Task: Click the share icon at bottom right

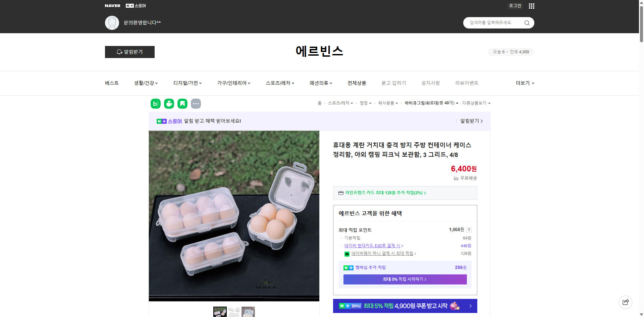Action: pyautogui.click(x=626, y=302)
